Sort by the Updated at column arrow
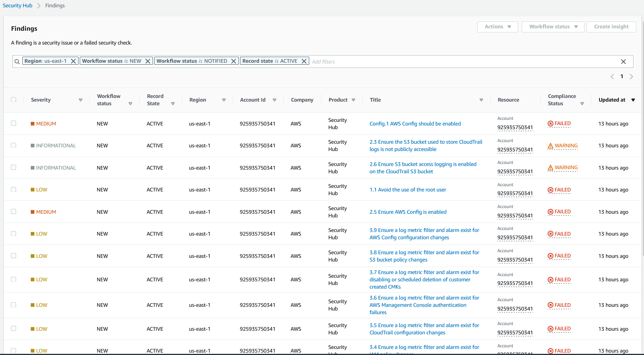This screenshot has width=644, height=355. [x=633, y=100]
